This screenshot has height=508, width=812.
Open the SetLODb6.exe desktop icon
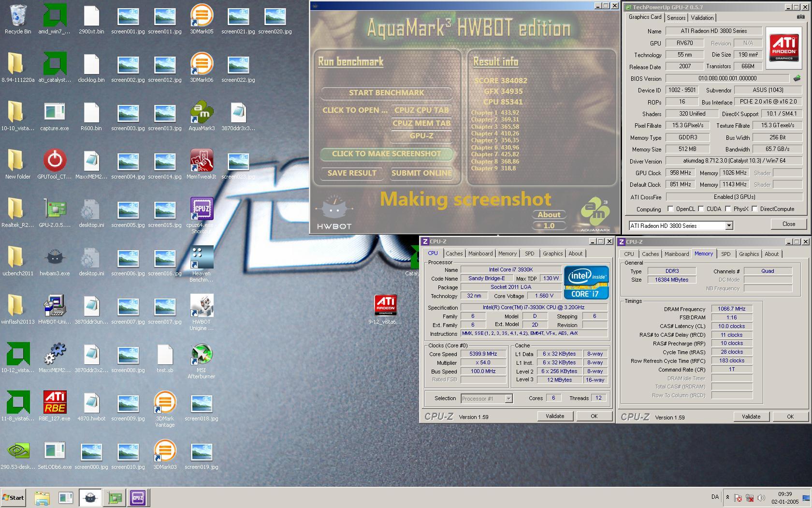click(55, 455)
